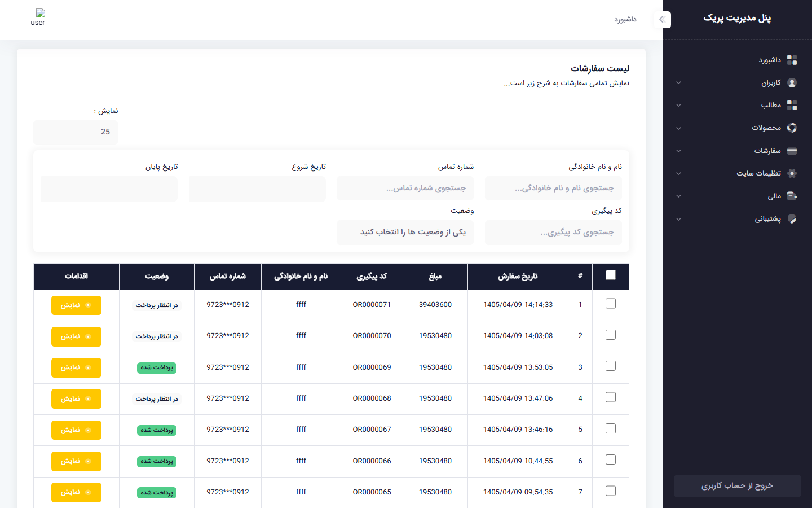Click the تاریخ سفارش column header
The height and width of the screenshot is (508, 812).
518,276
